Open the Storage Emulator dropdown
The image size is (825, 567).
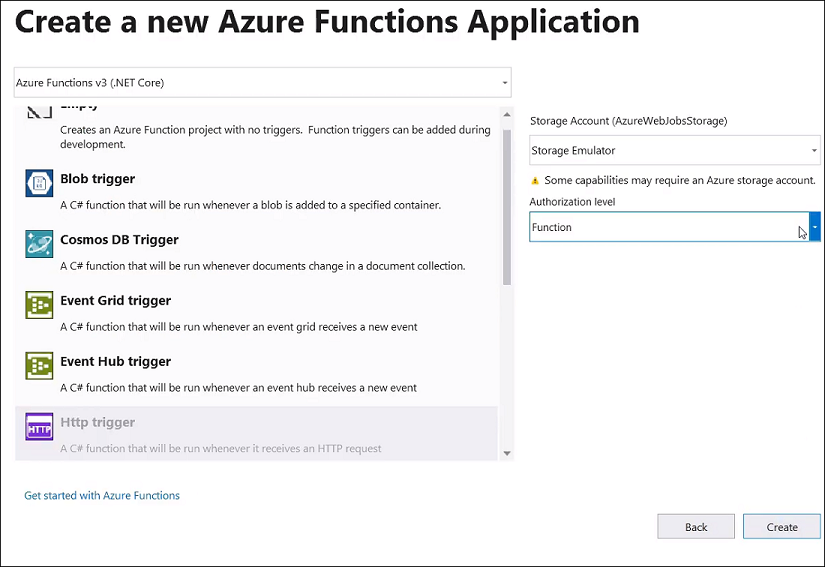[x=675, y=150]
